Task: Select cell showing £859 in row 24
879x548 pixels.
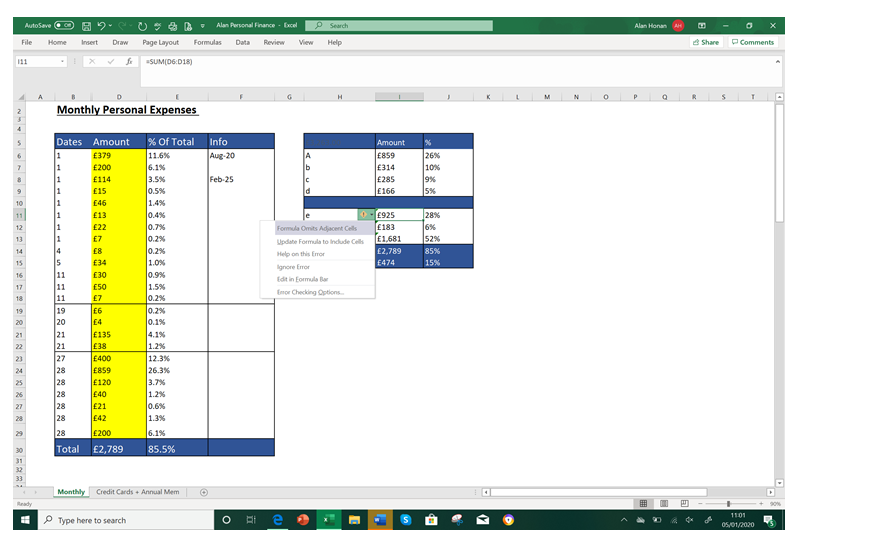Action: coord(118,370)
